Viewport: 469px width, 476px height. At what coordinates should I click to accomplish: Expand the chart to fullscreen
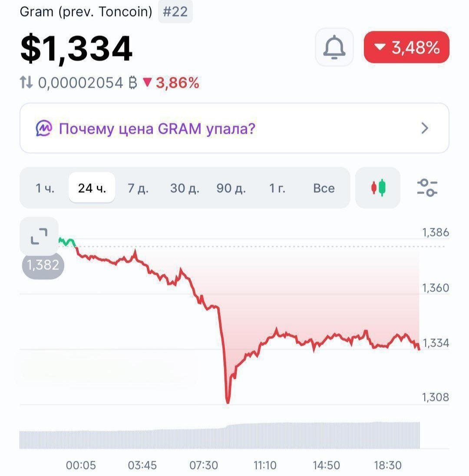pyautogui.click(x=39, y=236)
